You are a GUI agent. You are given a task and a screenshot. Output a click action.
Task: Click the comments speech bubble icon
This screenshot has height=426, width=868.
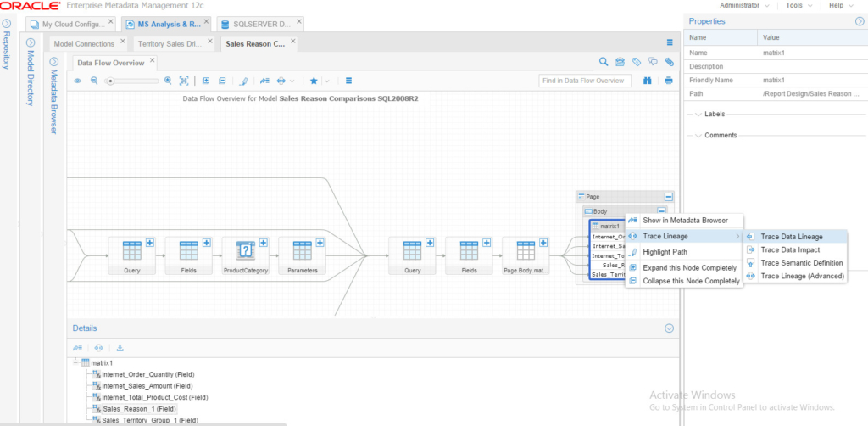tap(653, 62)
